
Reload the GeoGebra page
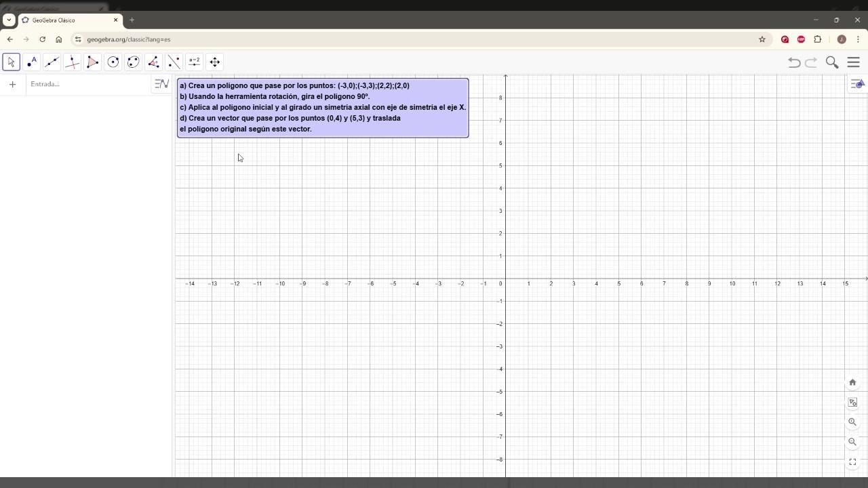42,39
